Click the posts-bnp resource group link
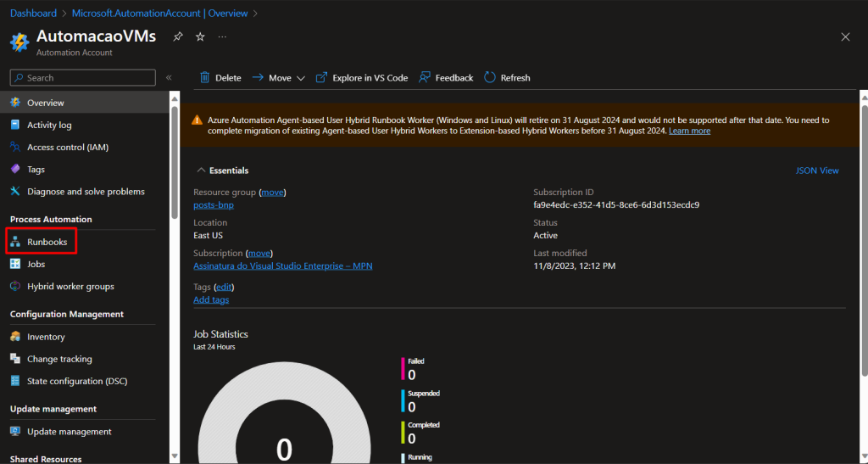Image resolution: width=868 pixels, height=464 pixels. coord(213,204)
